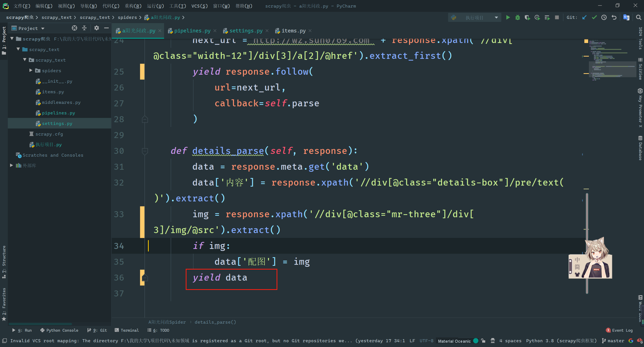
Task: Collapse the details_parse function fold marker
Action: (x=145, y=151)
